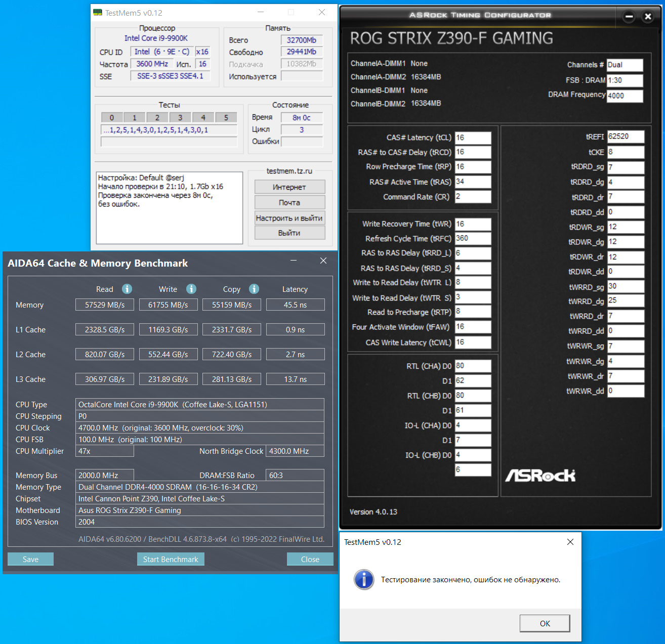
Task: Click the Memory Latency value 45.5 ns
Action: (295, 305)
